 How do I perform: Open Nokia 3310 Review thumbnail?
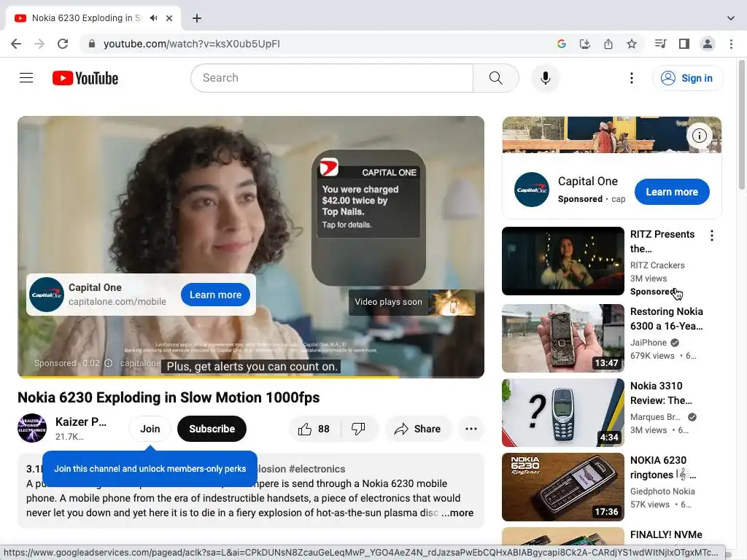pyautogui.click(x=562, y=413)
